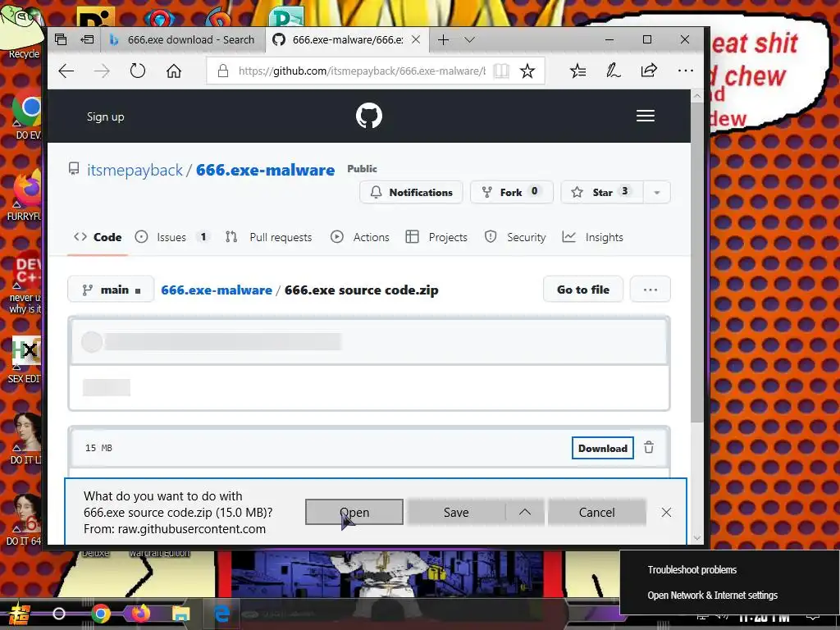The image size is (840, 630).
Task: Open Edge Settings and more ellipsis
Action: [685, 71]
